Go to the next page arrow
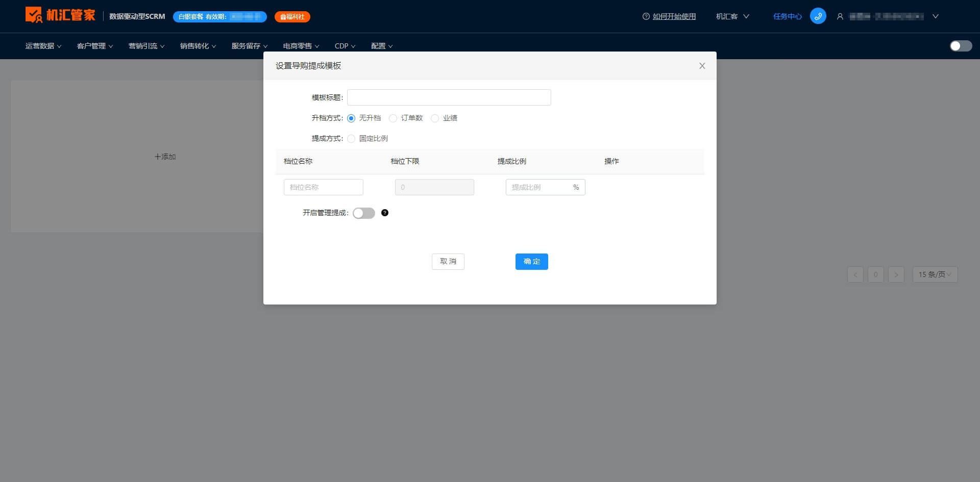Screen dimensions: 980x482 (896, 274)
